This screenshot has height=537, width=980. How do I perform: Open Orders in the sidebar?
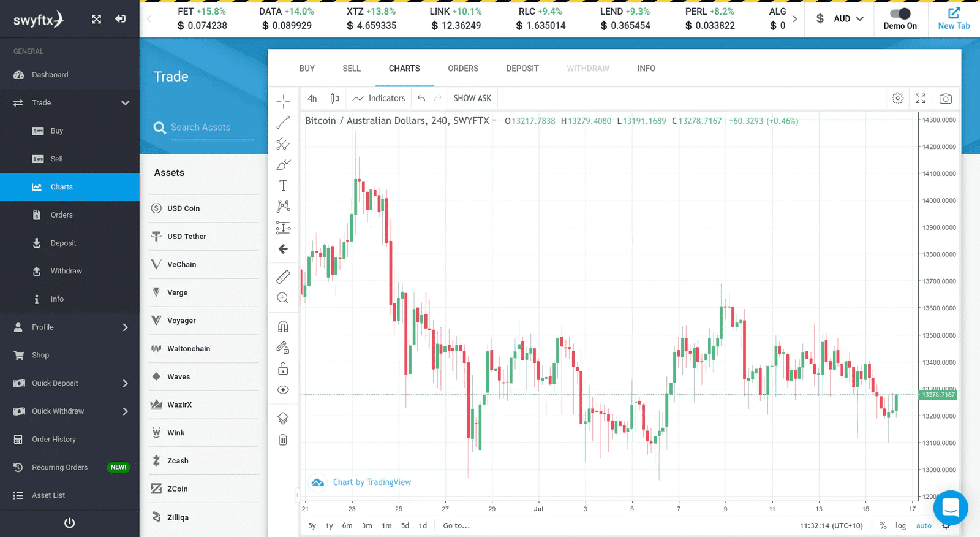coord(70,215)
